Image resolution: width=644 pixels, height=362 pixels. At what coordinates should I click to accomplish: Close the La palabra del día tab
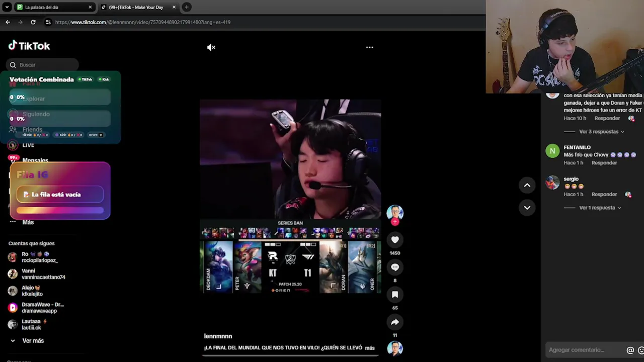[90, 7]
